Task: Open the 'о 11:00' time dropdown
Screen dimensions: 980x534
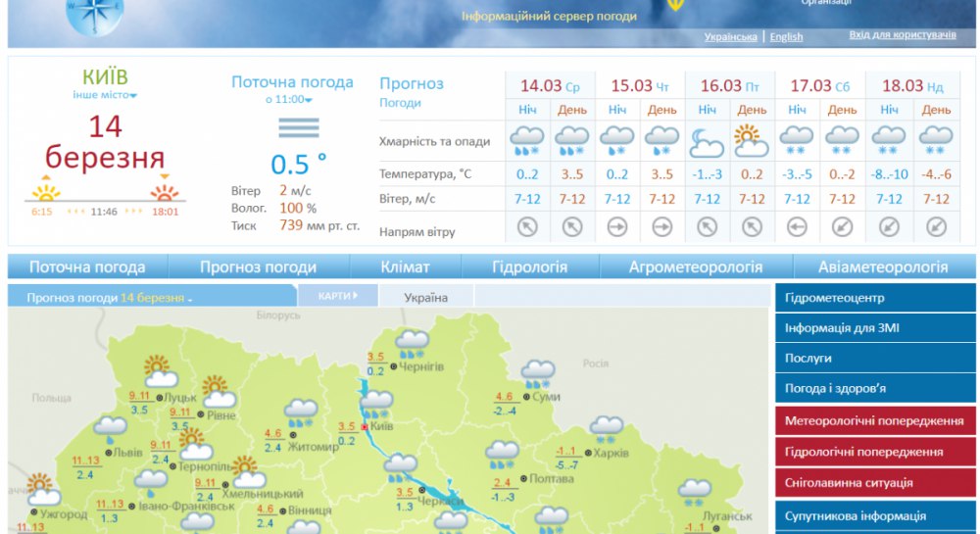Action: tap(289, 99)
